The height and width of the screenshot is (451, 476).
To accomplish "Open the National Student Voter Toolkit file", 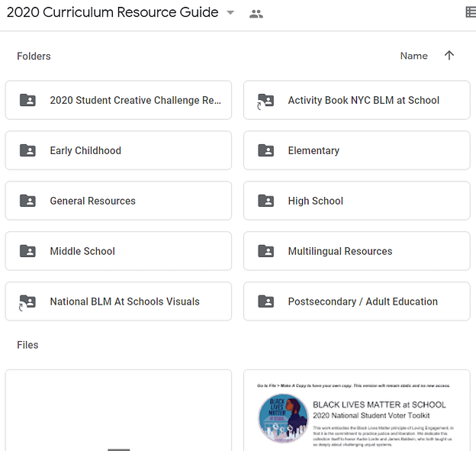I will 356,411.
